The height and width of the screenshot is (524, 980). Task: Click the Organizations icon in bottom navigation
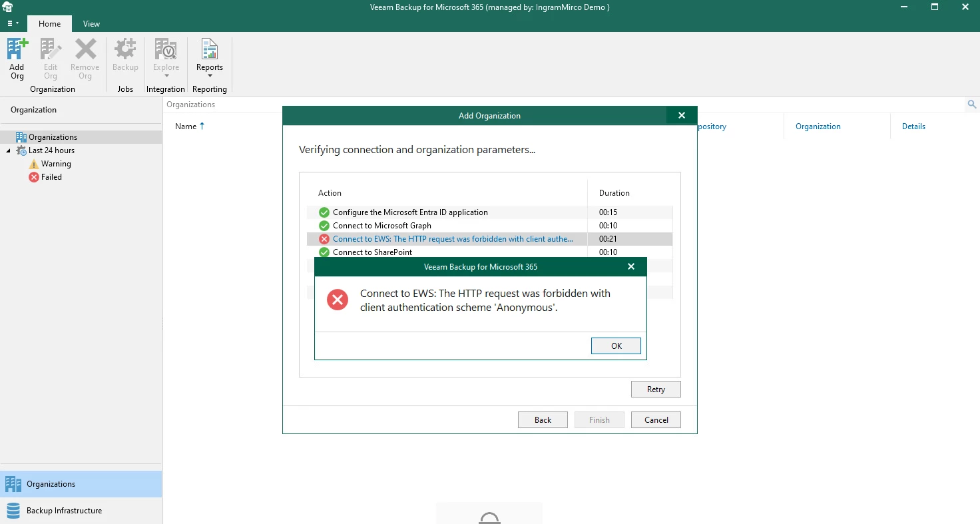(x=13, y=484)
